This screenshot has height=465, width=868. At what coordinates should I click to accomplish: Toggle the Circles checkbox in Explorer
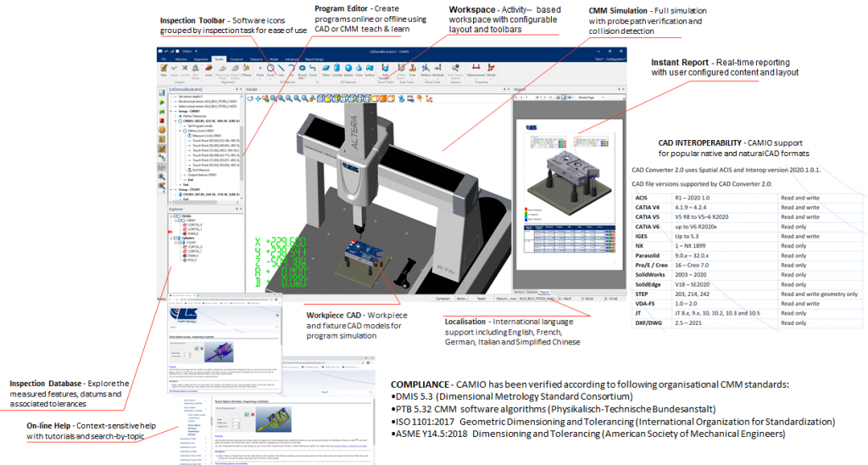pyautogui.click(x=174, y=216)
